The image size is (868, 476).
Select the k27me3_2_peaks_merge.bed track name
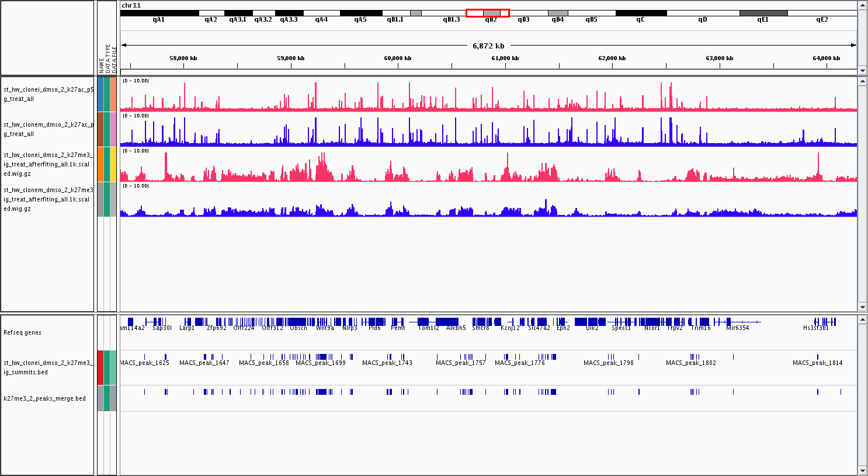[45, 398]
